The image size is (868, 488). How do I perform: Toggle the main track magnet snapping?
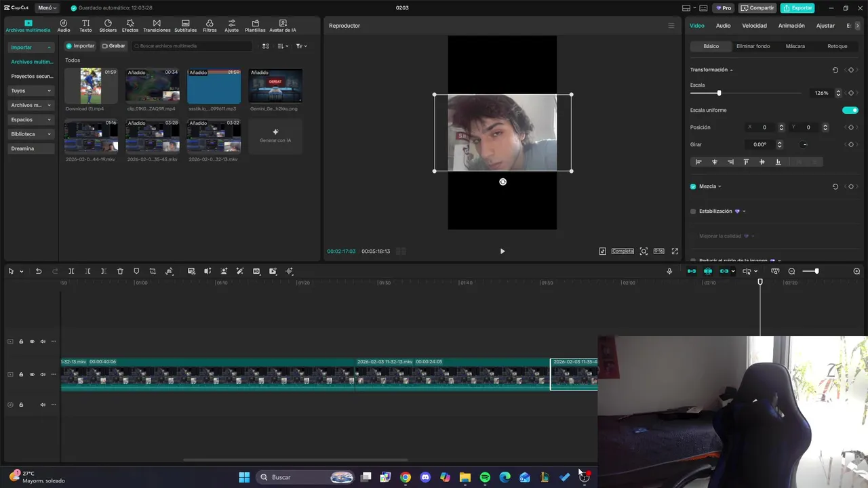click(692, 271)
